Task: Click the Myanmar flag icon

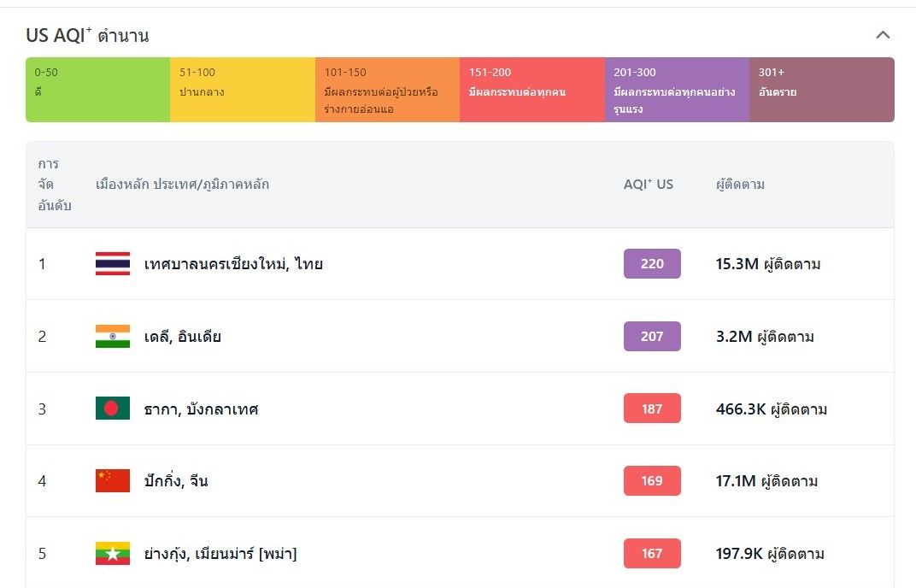Action: point(113,554)
